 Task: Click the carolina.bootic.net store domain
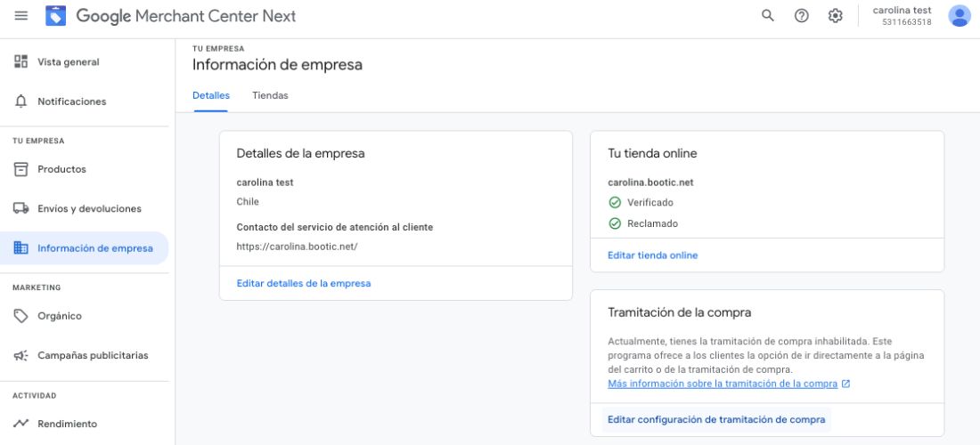point(650,182)
